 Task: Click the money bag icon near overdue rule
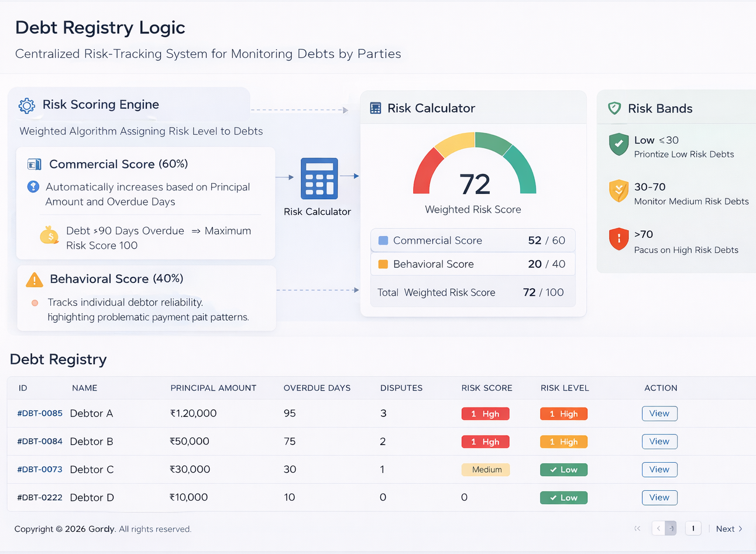click(49, 235)
